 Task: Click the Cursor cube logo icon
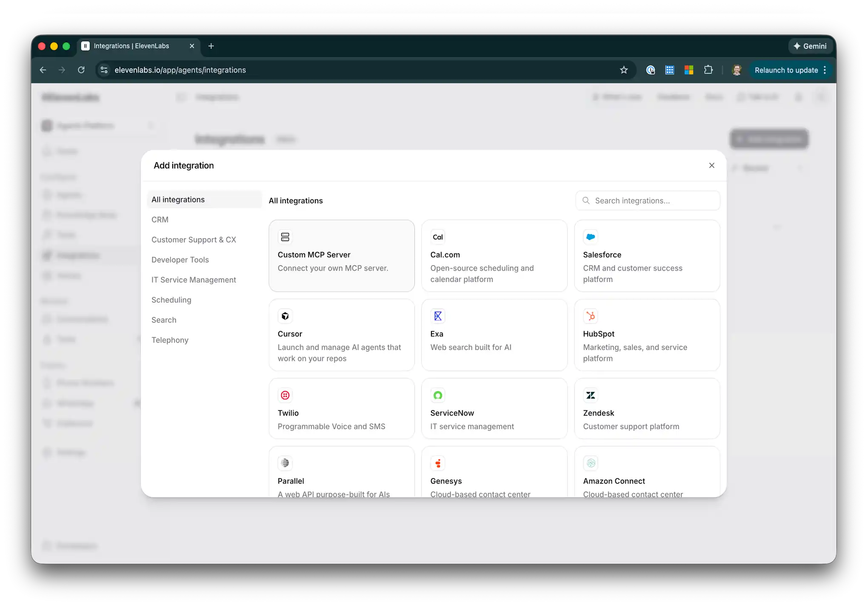(x=285, y=316)
